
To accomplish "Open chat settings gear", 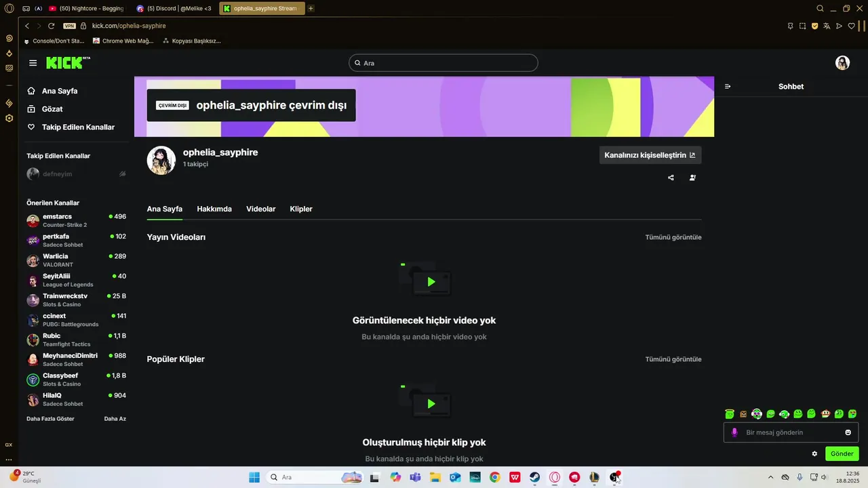I will 814,453.
